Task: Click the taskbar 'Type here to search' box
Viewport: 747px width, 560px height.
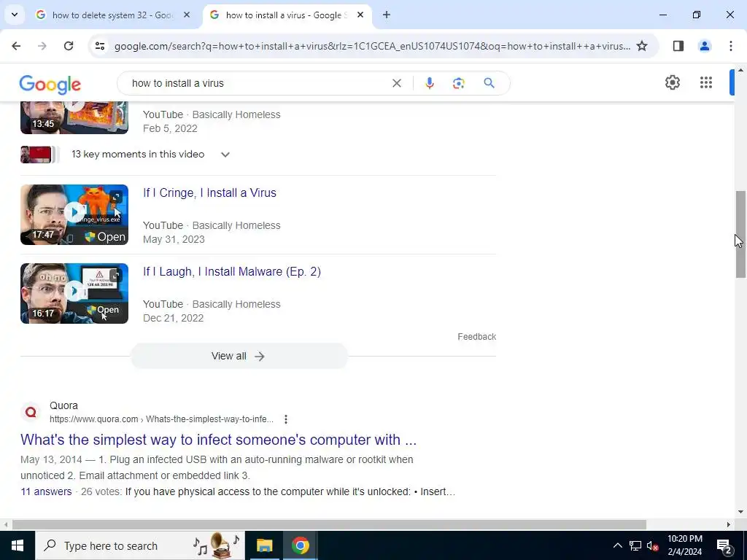Action: click(140, 545)
